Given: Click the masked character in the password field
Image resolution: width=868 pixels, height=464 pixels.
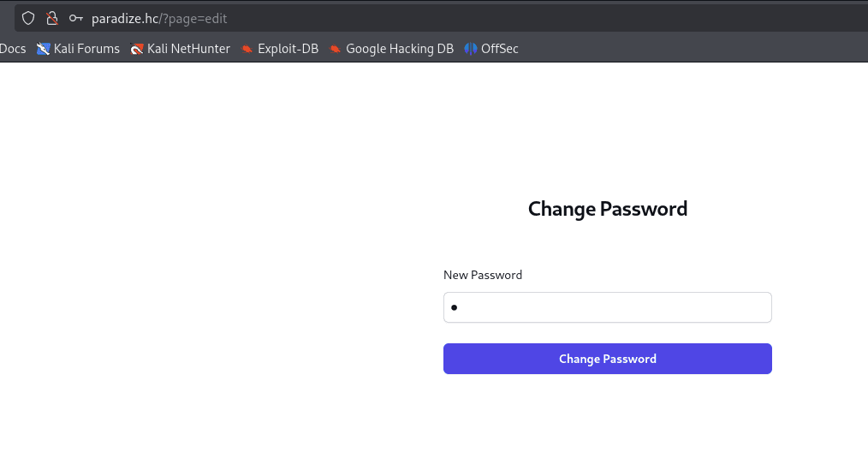Looking at the screenshot, I should click(x=455, y=307).
